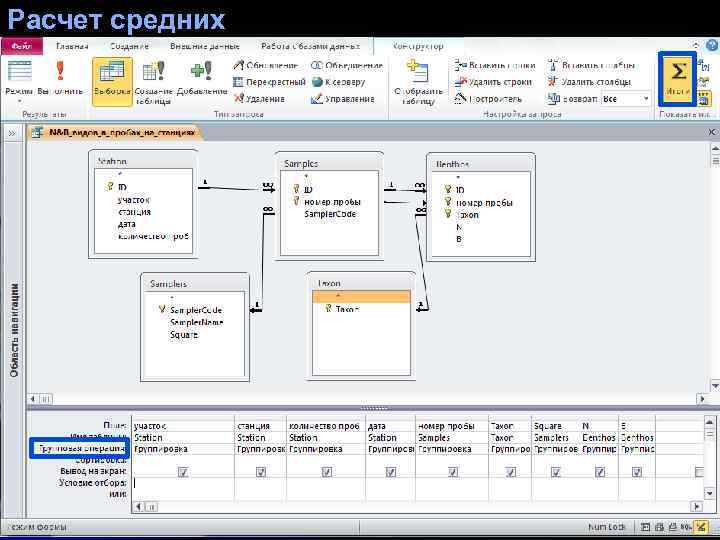The width and height of the screenshot is (720, 540).
Task: Toggle Вывод на экран for станция
Action: point(260,472)
